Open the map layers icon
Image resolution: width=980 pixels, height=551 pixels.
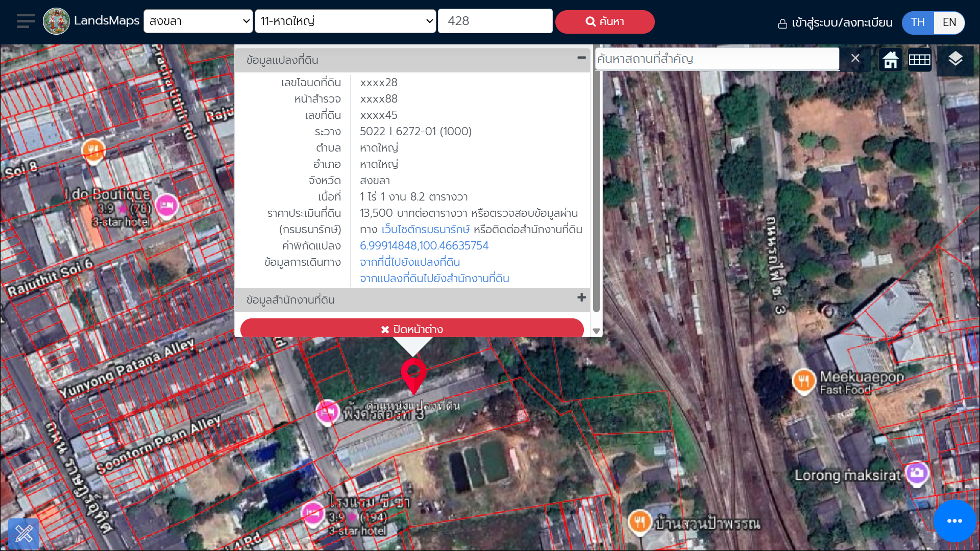point(955,60)
